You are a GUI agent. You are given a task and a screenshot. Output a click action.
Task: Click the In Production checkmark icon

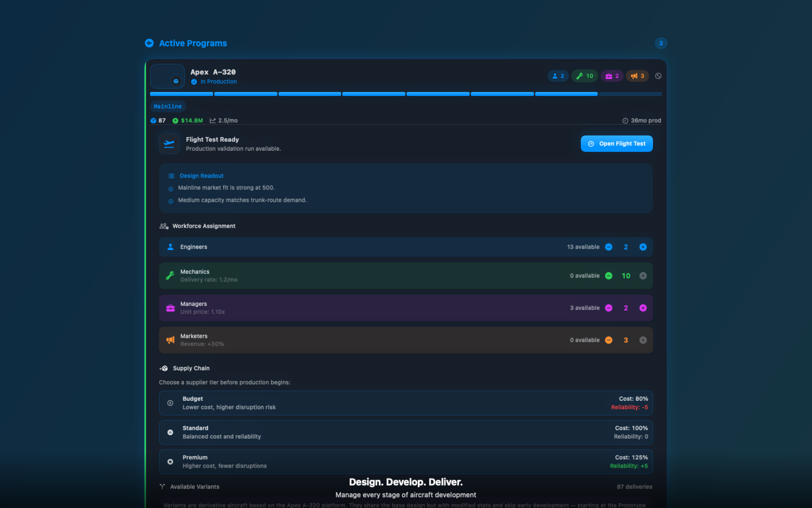click(194, 82)
